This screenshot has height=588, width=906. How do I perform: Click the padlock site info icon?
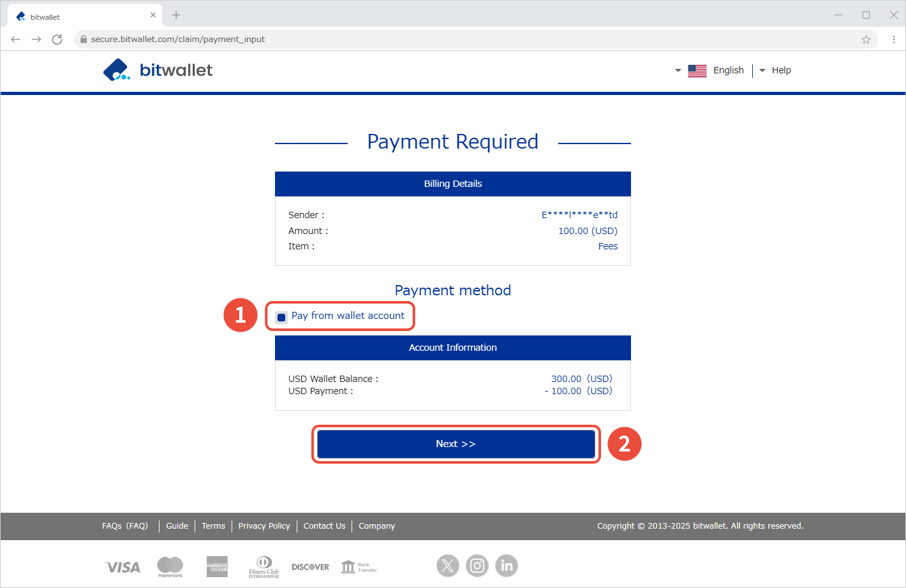[83, 40]
